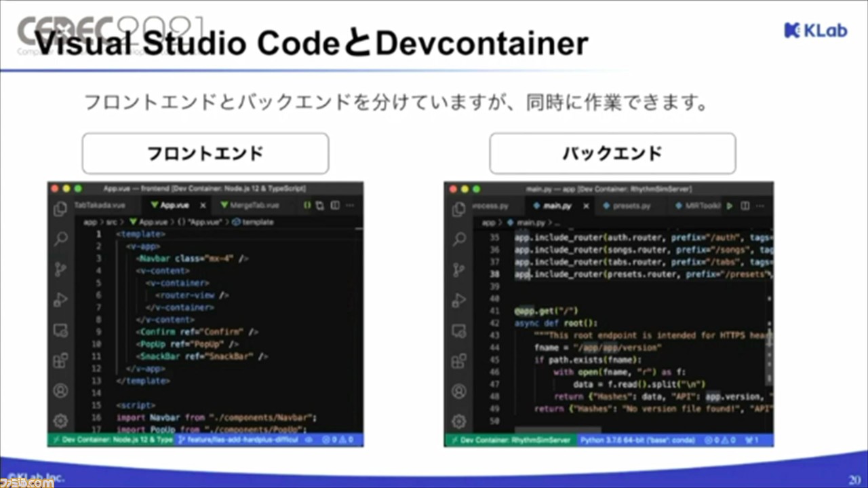Click the src breadcrumb in frontend window
The width and height of the screenshot is (868, 488).
(x=113, y=222)
